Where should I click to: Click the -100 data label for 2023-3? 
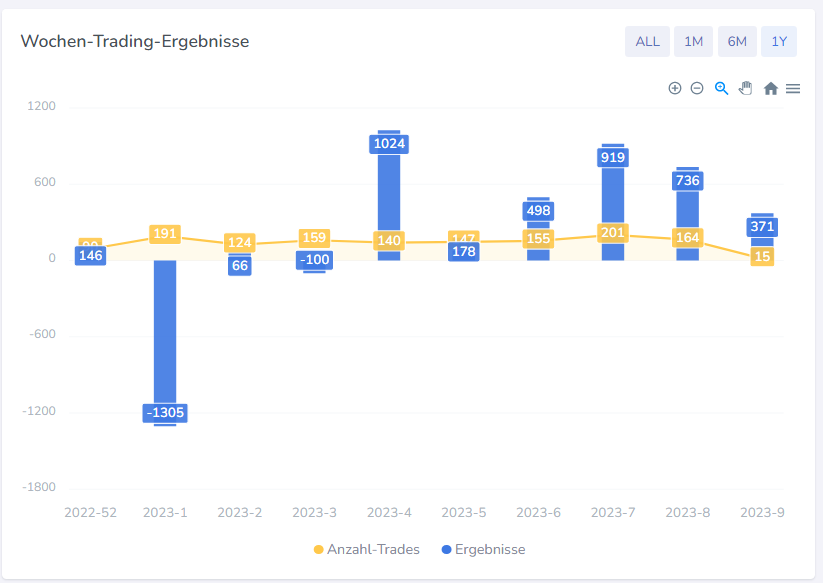pyautogui.click(x=314, y=260)
